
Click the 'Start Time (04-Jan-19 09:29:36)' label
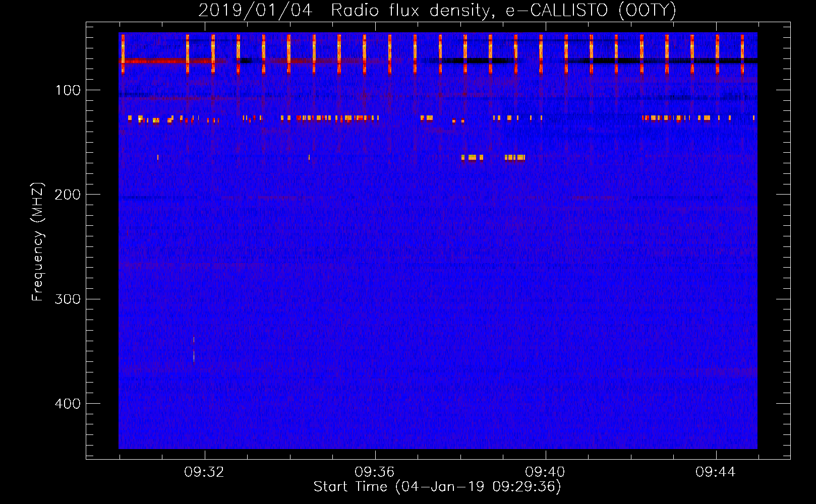point(437,487)
